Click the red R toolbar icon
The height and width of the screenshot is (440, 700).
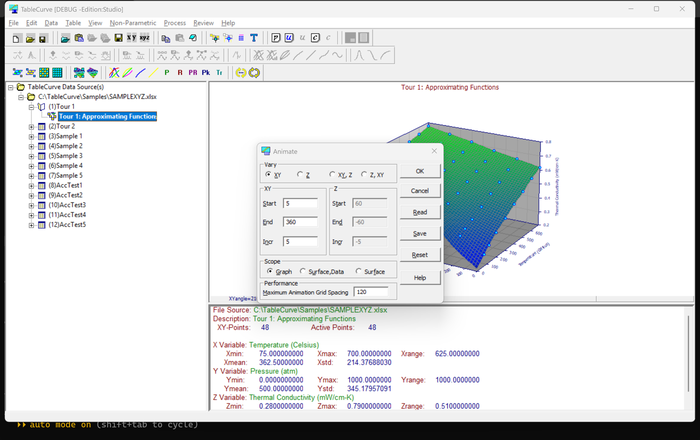[180, 72]
